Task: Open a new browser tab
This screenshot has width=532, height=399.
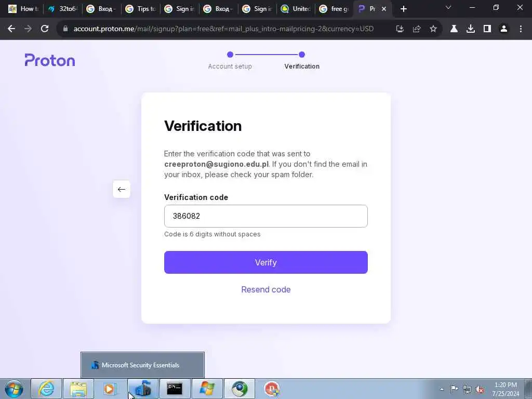Action: tap(403, 9)
